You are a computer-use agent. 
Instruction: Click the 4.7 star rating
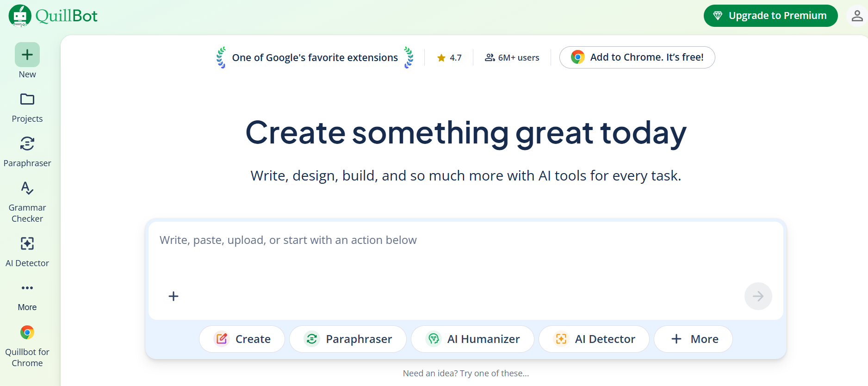pyautogui.click(x=449, y=58)
